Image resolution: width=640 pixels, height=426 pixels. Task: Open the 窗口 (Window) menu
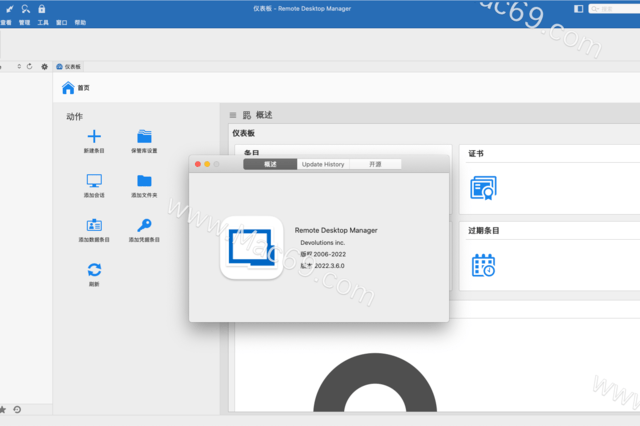[x=62, y=22]
